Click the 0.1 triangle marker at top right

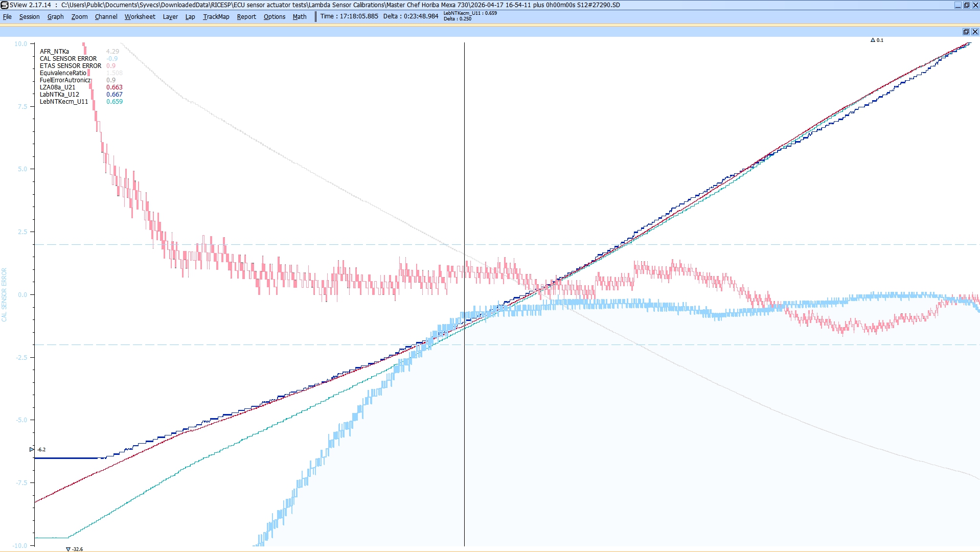[x=873, y=40]
